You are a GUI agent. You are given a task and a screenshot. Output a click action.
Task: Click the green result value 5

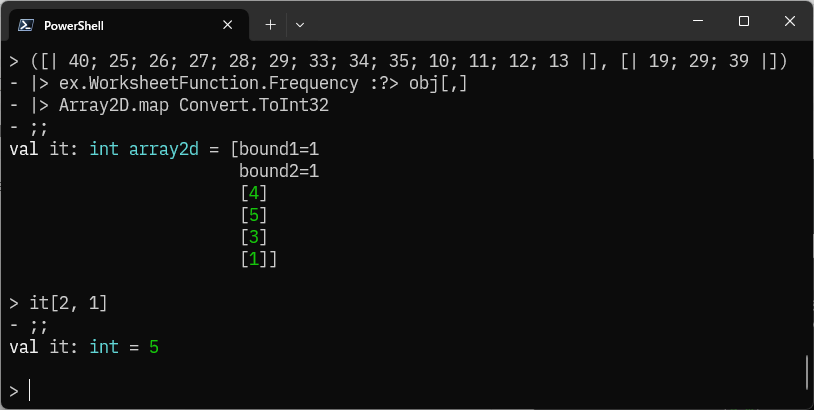click(154, 347)
